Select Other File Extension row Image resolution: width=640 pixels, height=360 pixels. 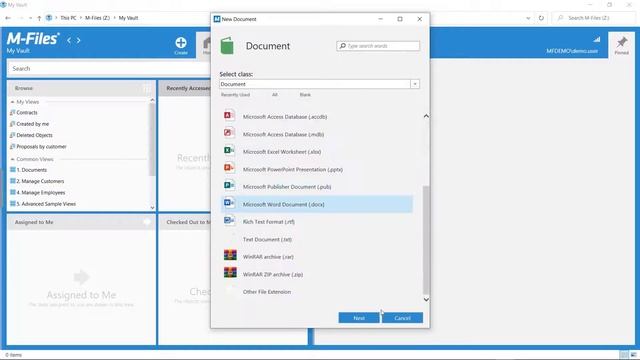[x=317, y=292]
